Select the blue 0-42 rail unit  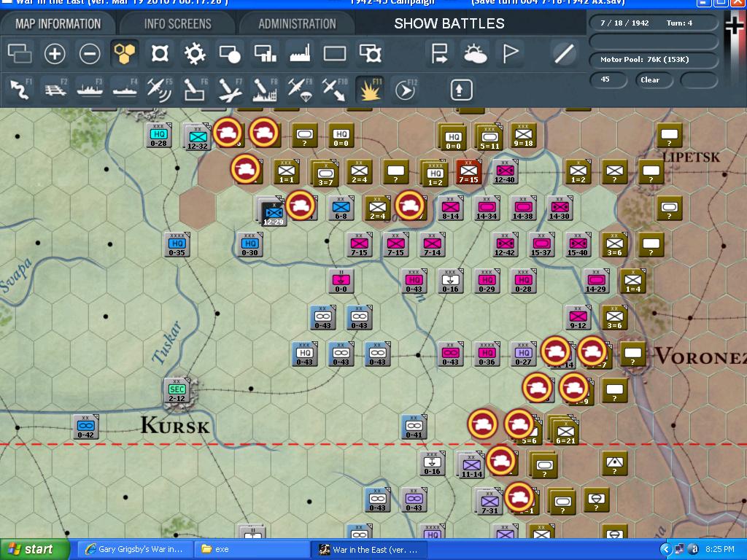pyautogui.click(x=86, y=427)
